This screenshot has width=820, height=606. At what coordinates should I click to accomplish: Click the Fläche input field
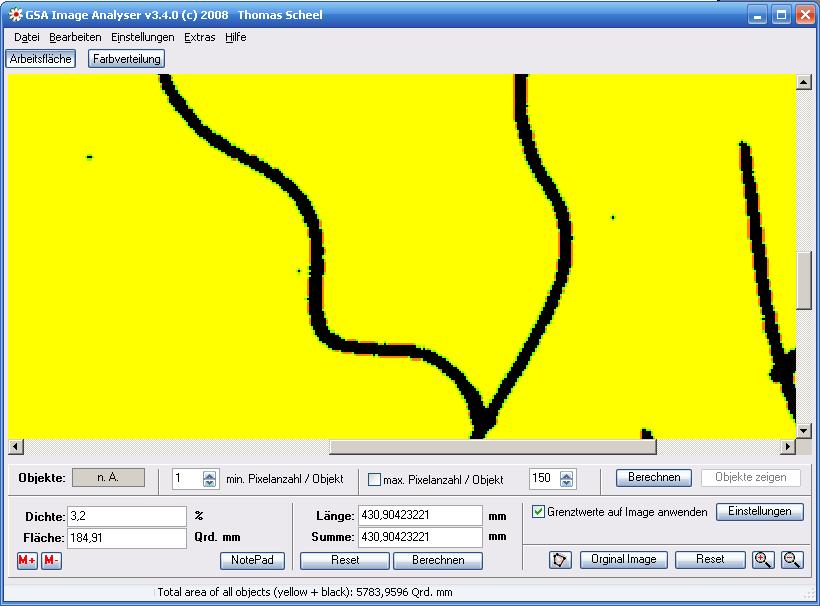tap(127, 538)
